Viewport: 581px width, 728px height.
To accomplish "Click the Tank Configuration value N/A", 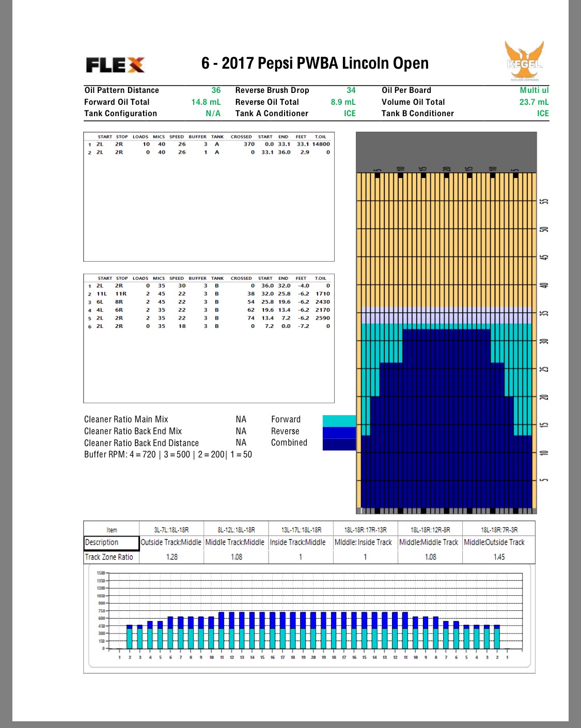I will point(213,114).
